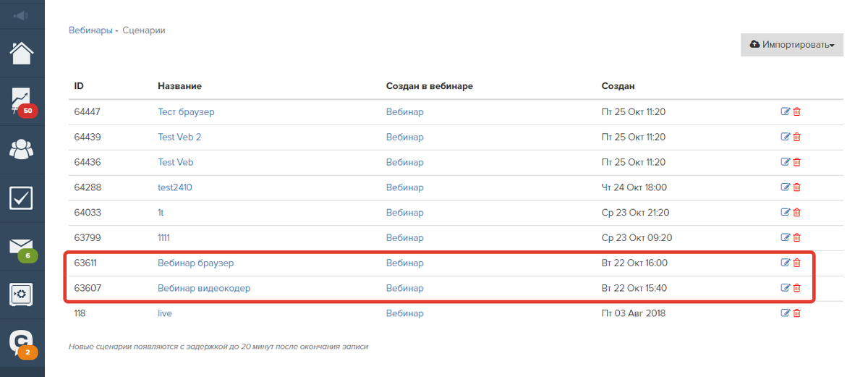Open mail envelope icon with 6 badge
The width and height of the screenshot is (868, 377).
click(22, 247)
